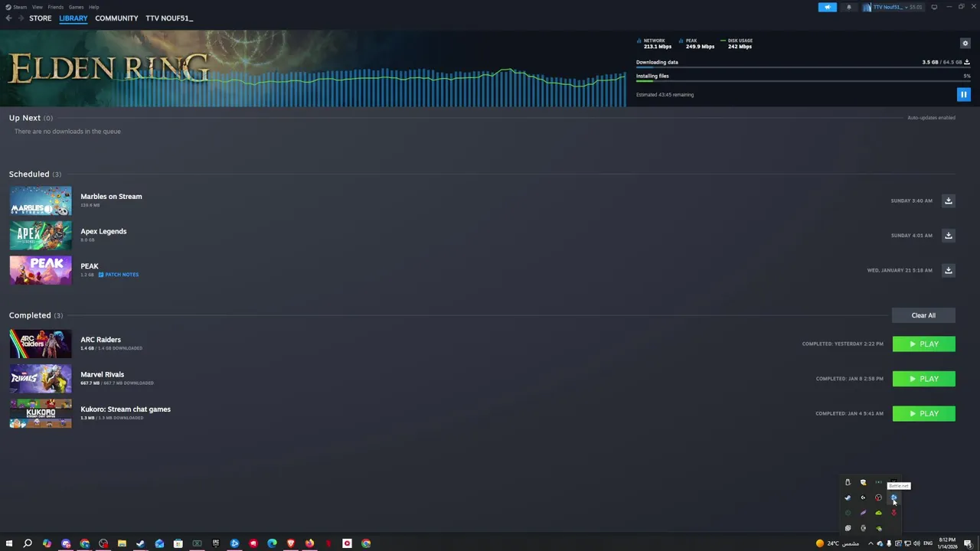Open Brave browser taskbar icon
Viewport: 980px width, 551px height.
coord(291,543)
